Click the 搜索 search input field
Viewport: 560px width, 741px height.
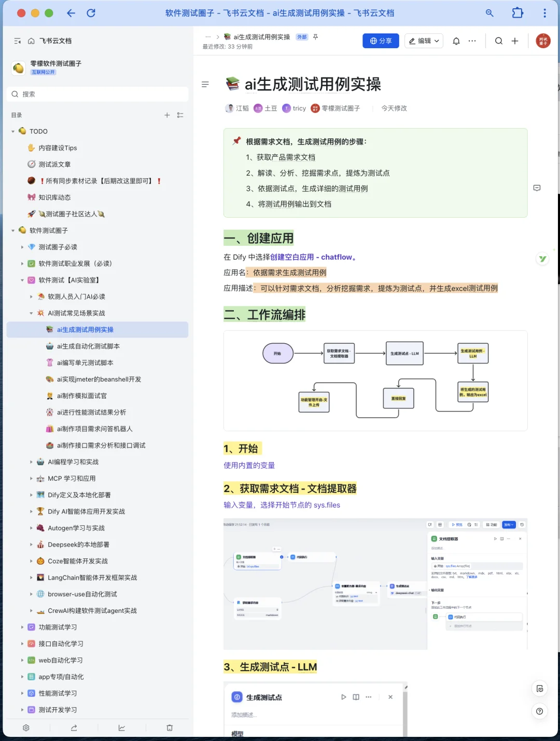(x=97, y=94)
